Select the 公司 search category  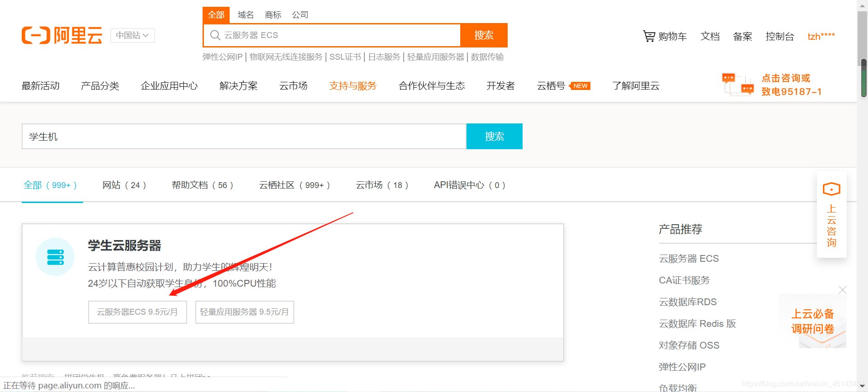[x=300, y=15]
